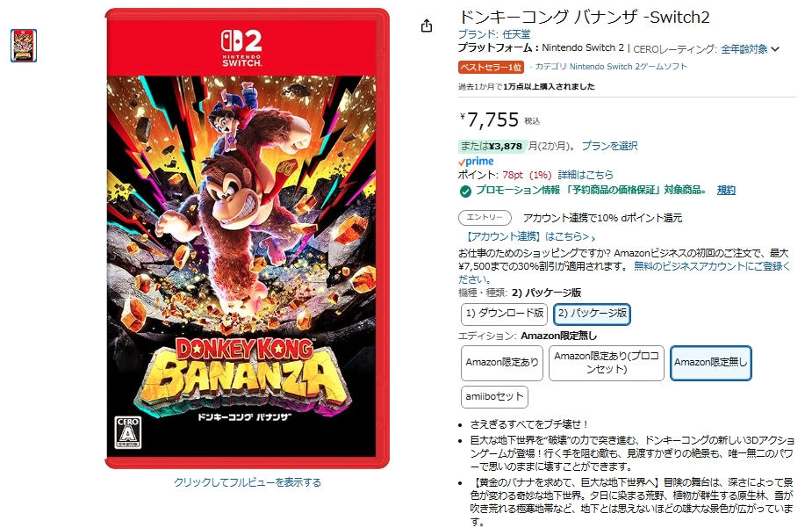The width and height of the screenshot is (812, 528).
Task: Open the main Donkey Kong Bananza cover image
Action: [x=247, y=238]
